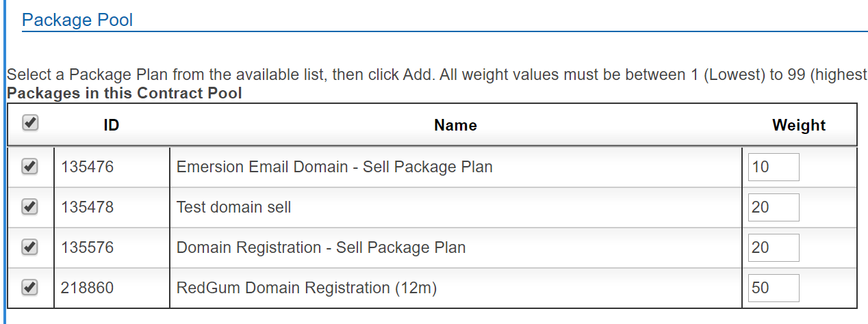Screen dimensions: 868x324
Task: Click the weight field for Emersion Email Domain
Action: tap(774, 167)
